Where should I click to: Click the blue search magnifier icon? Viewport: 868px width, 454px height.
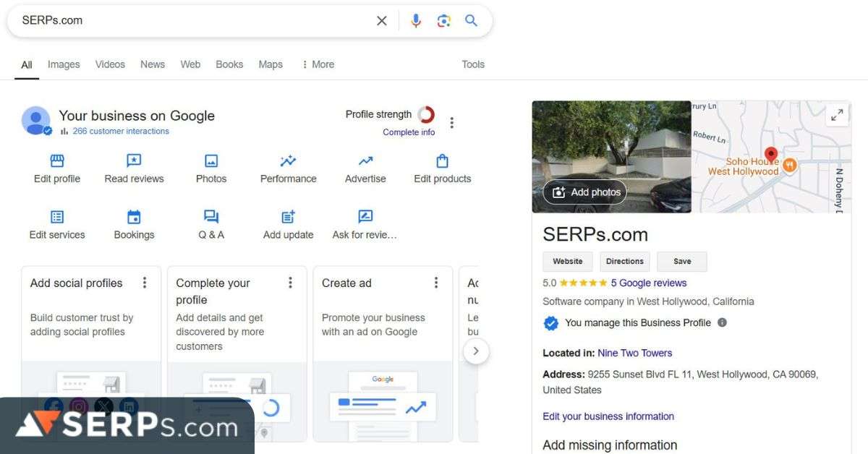point(472,21)
